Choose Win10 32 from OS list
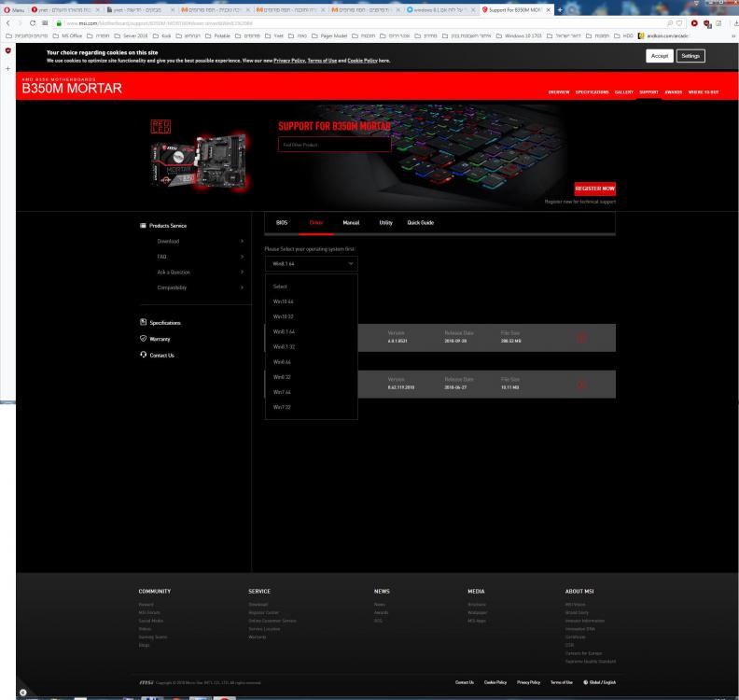 (x=312, y=316)
